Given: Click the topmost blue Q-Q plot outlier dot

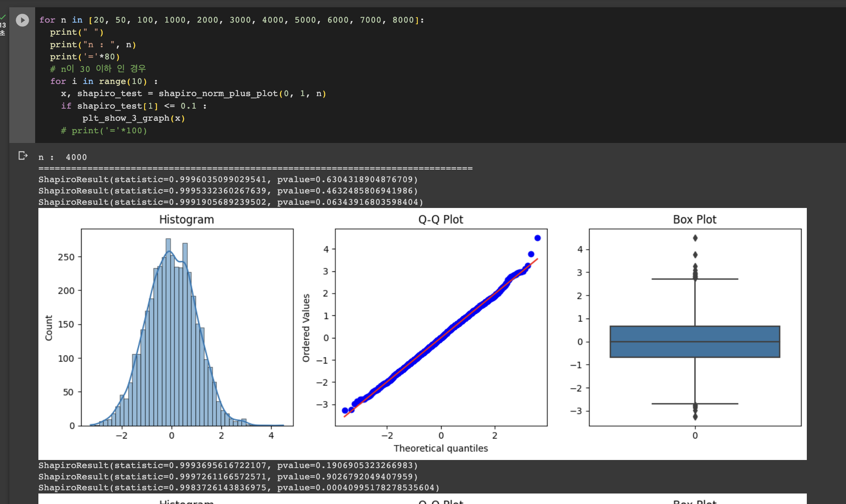Looking at the screenshot, I should click(x=537, y=238).
